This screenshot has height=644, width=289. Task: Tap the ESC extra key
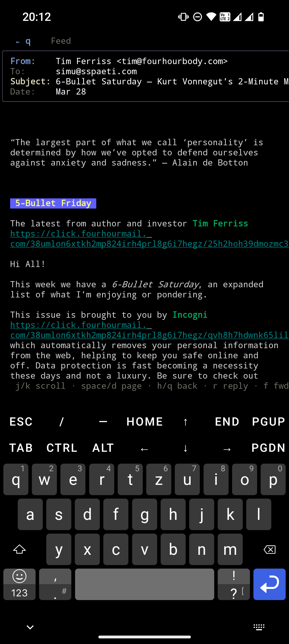coord(21,422)
